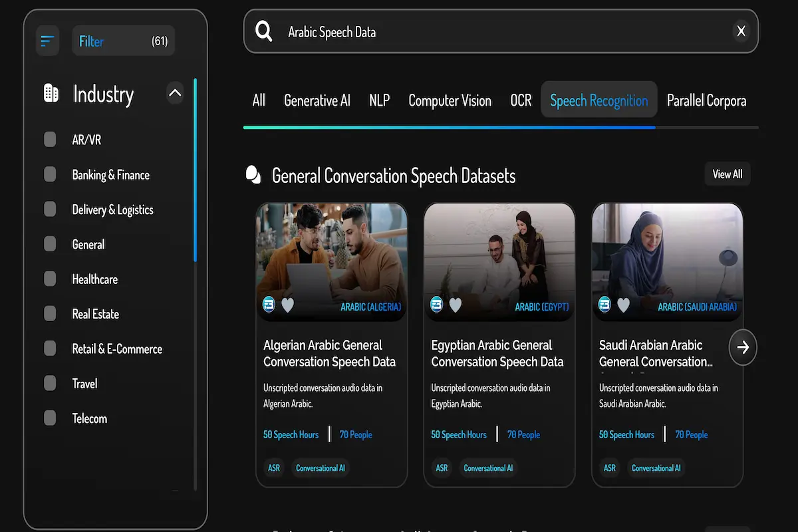Favorite the Saudi Arabian dataset heart
Screen dimensions: 798x532
[623, 305]
